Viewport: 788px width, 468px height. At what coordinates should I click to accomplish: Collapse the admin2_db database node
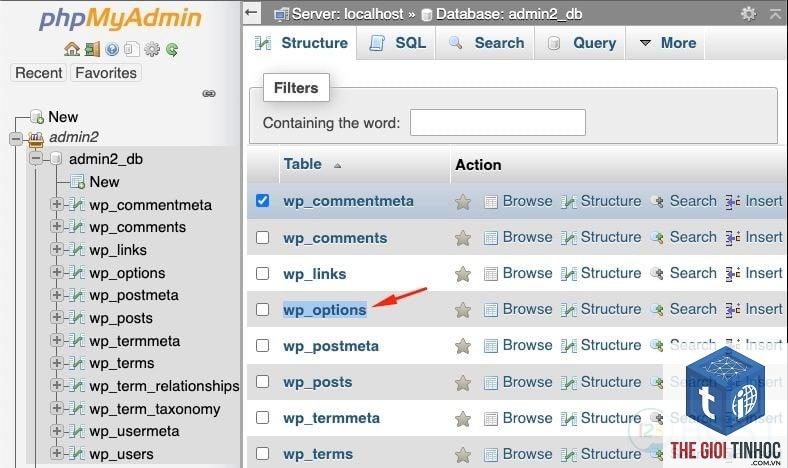[36, 158]
